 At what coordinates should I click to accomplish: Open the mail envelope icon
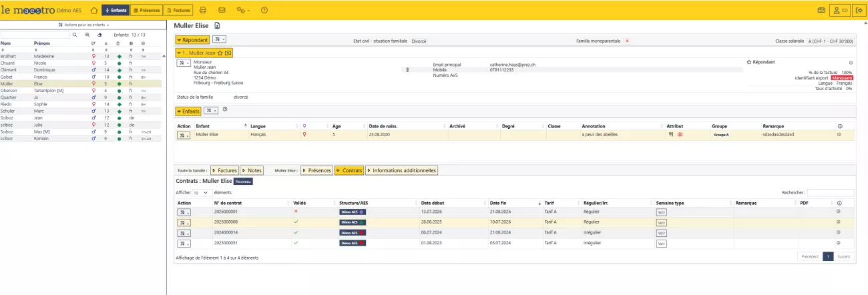pos(222,10)
